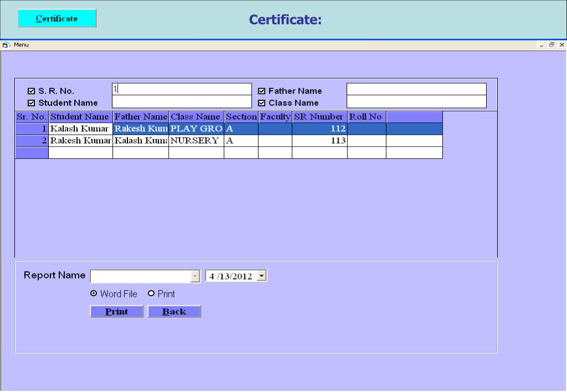Viewport: 567px width, 392px height.
Task: Select the Kalash Kumar student row
Action: (x=80, y=128)
